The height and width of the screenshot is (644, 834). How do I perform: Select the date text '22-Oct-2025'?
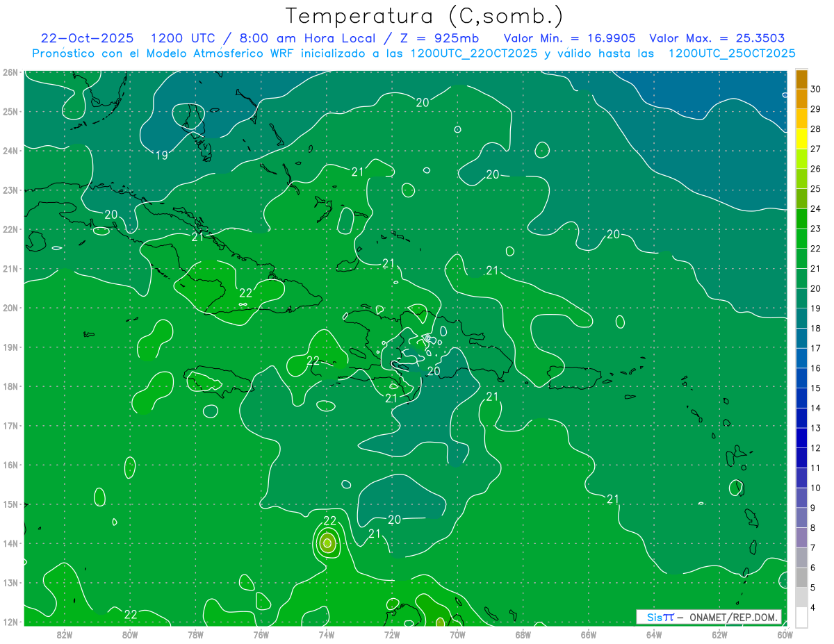87,38
